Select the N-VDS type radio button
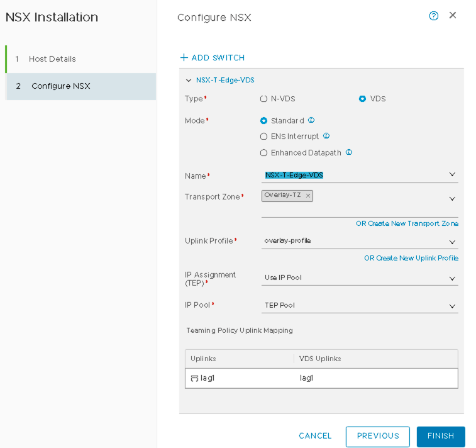This screenshot has height=448, width=476. [x=264, y=99]
